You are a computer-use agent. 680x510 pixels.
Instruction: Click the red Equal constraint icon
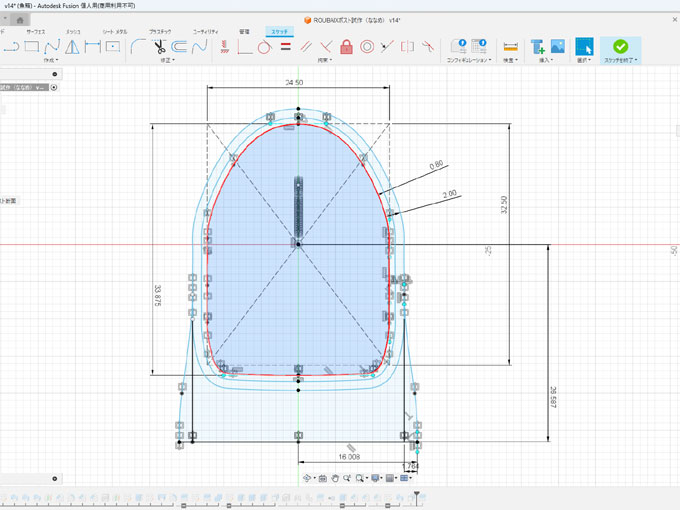(285, 47)
